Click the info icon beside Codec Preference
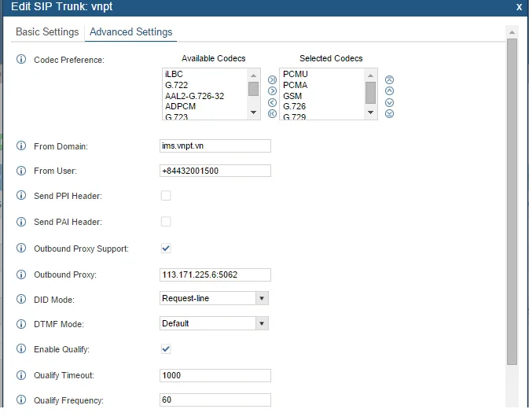Screen dimensions: 529x420 point(21,60)
